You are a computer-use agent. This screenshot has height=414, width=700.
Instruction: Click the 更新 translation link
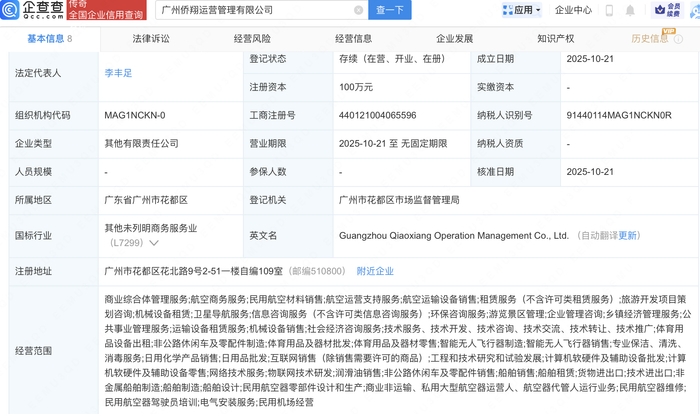point(627,235)
